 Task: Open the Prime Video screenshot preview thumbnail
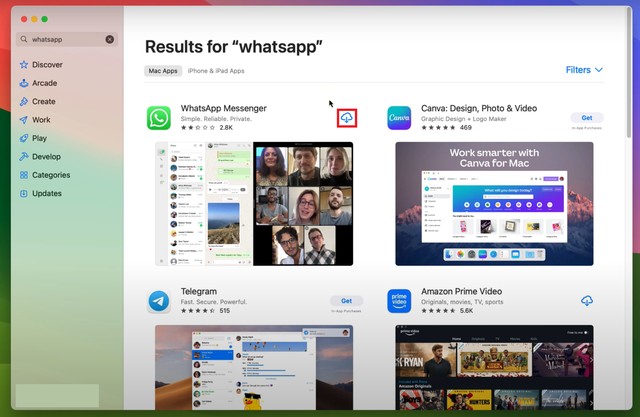[494, 367]
